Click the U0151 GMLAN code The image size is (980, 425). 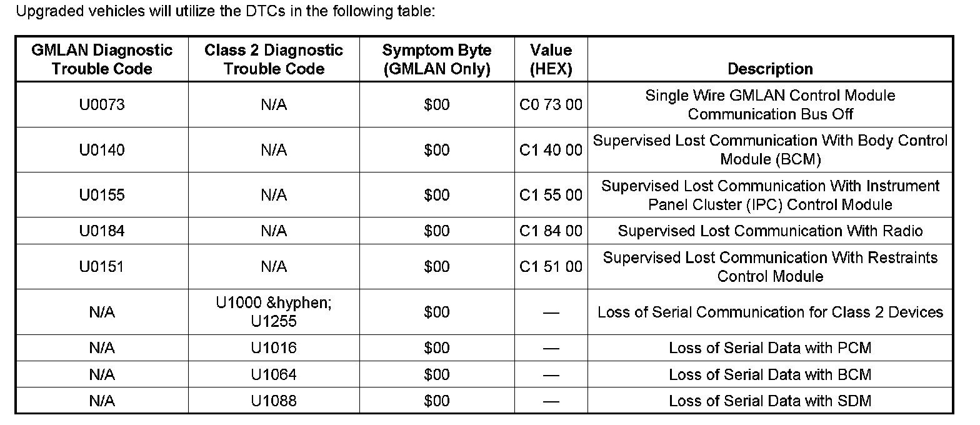[101, 267]
